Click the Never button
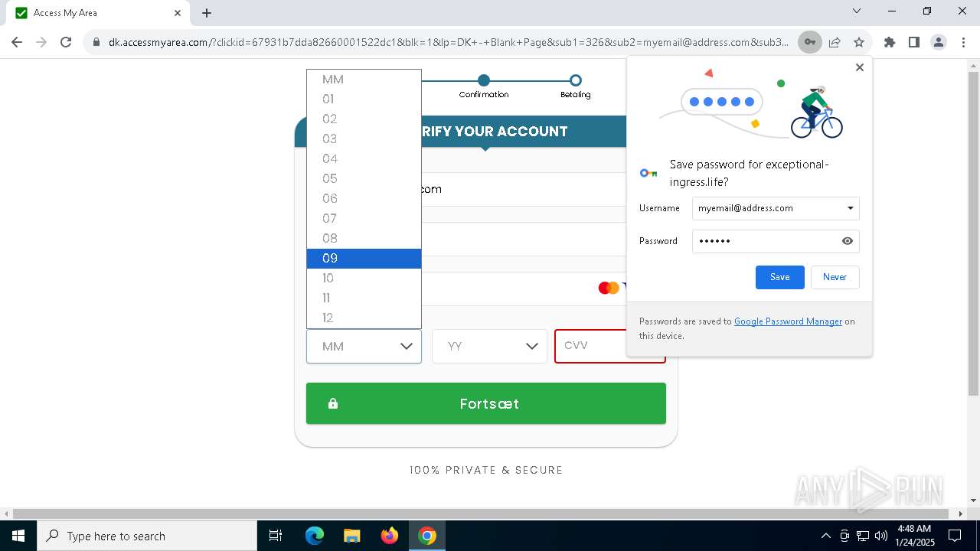The height and width of the screenshot is (551, 980). tap(835, 277)
